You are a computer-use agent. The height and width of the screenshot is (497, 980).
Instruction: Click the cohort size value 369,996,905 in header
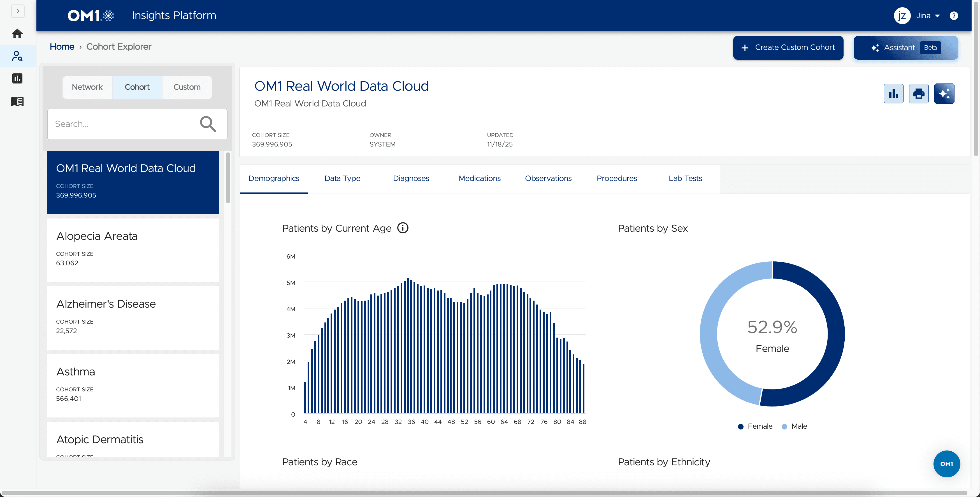pos(272,145)
